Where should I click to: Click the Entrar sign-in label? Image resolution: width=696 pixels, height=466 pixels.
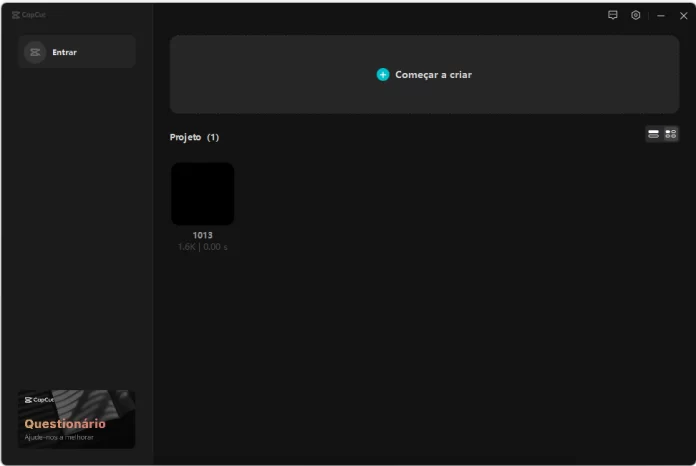click(x=64, y=52)
